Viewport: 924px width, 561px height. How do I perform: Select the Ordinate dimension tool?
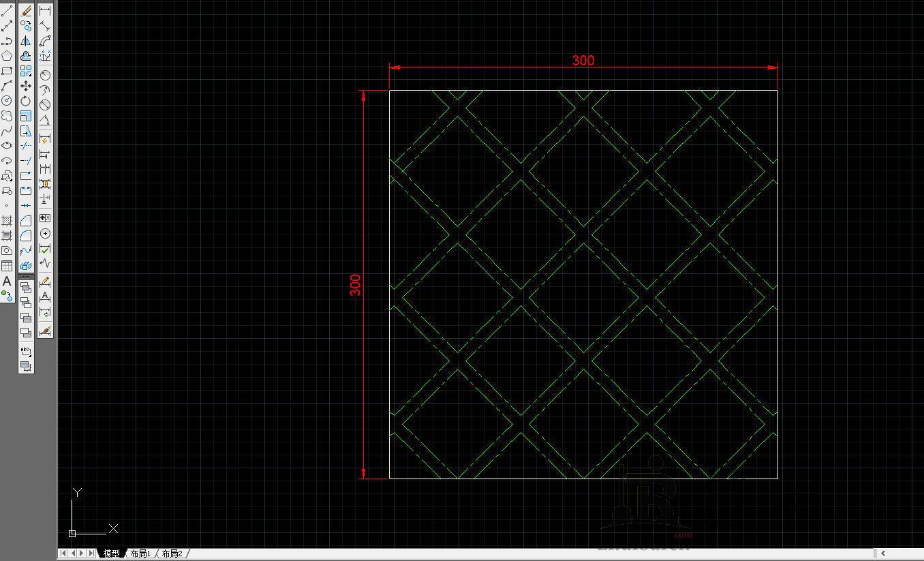click(45, 56)
